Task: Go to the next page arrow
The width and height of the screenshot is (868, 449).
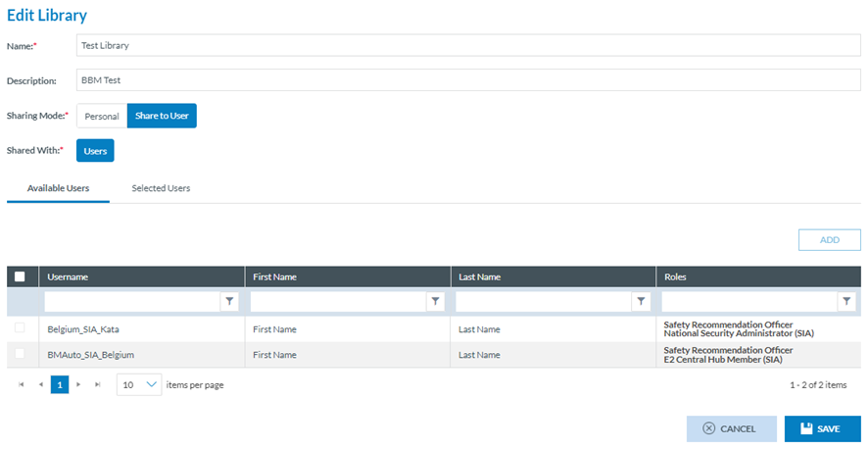Action: point(78,385)
